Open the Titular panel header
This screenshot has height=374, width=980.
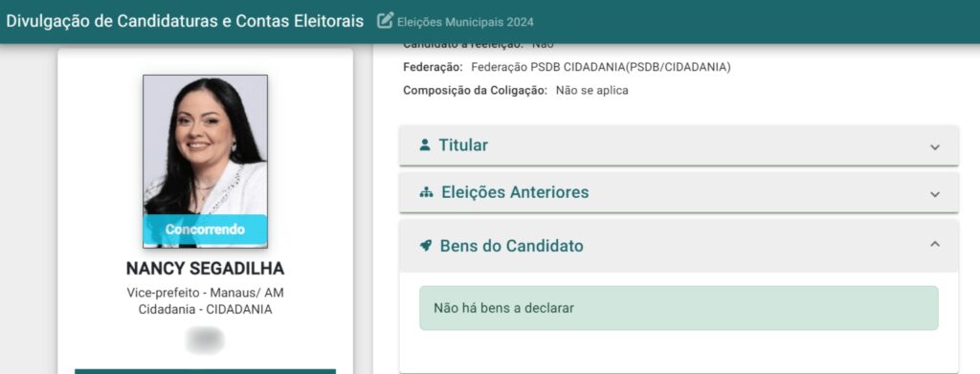coord(679,145)
